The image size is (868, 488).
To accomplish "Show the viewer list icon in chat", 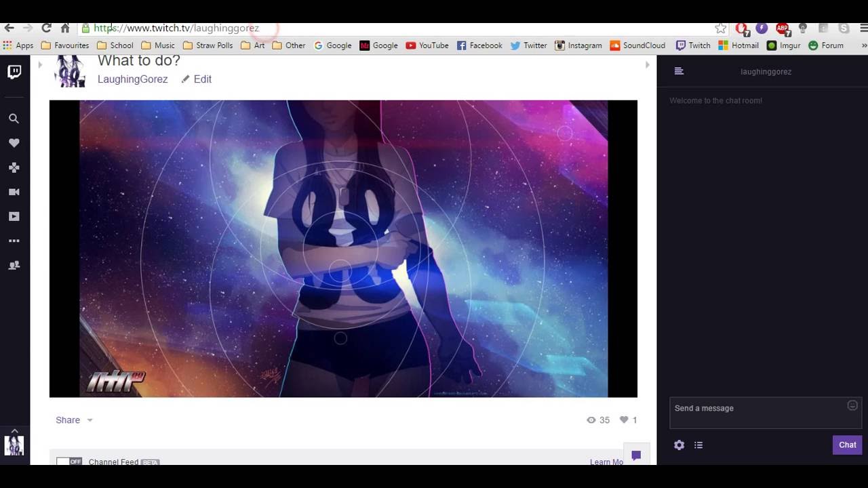I will tap(698, 445).
